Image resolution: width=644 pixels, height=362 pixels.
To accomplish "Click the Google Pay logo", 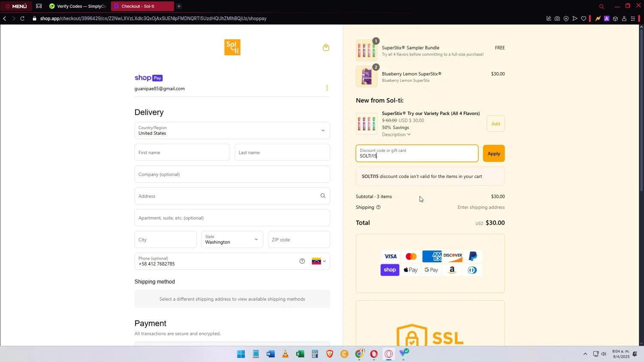I will click(431, 270).
